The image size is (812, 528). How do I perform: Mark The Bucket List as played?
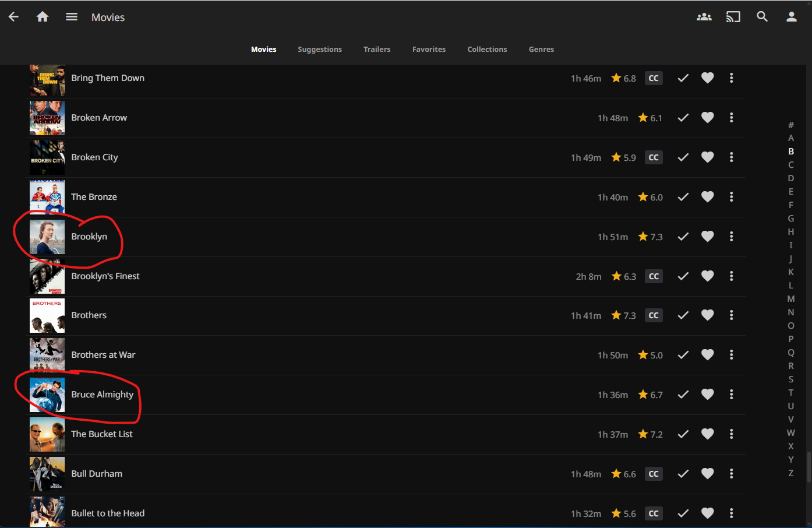(683, 434)
